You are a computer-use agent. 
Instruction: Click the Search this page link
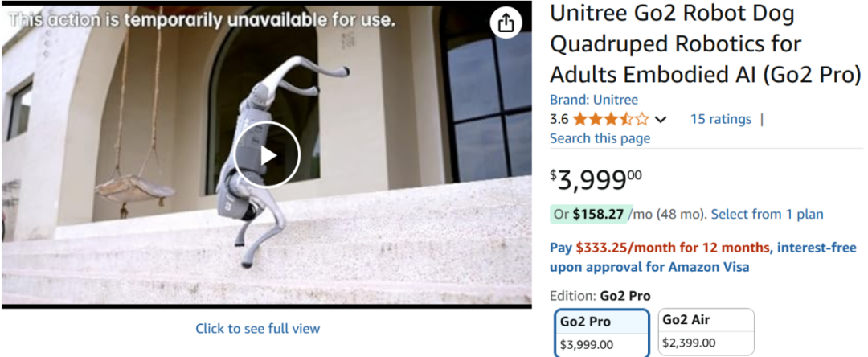click(x=600, y=138)
